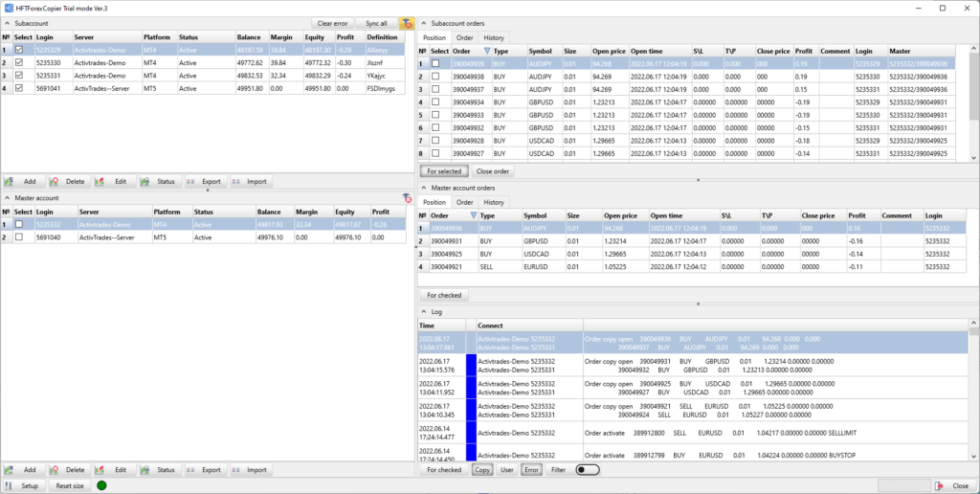Toggle the Copy log filter button
980x494 pixels.
pos(482,470)
